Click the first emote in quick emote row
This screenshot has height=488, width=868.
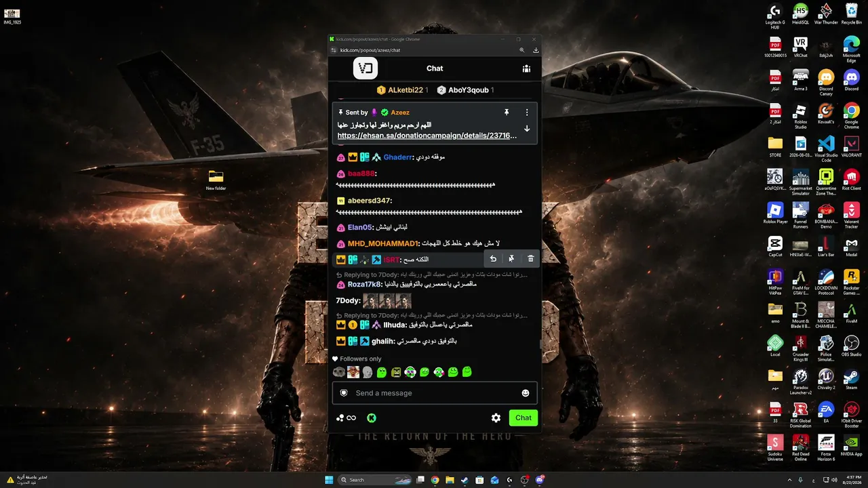pos(339,372)
